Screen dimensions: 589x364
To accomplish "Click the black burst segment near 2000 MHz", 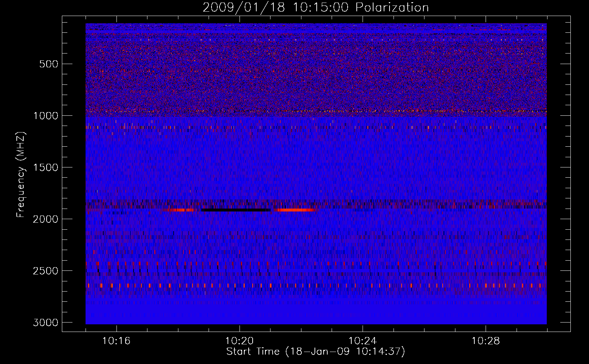I will point(236,210).
